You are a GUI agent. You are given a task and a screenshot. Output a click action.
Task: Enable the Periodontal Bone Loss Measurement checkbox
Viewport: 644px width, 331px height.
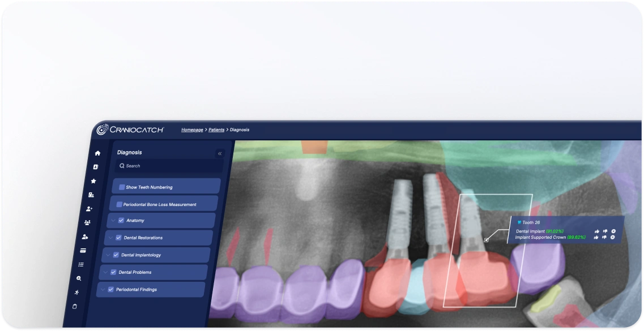[x=119, y=204]
